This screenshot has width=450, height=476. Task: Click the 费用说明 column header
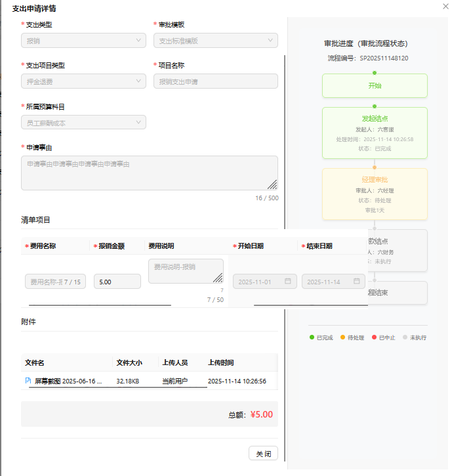click(x=161, y=246)
